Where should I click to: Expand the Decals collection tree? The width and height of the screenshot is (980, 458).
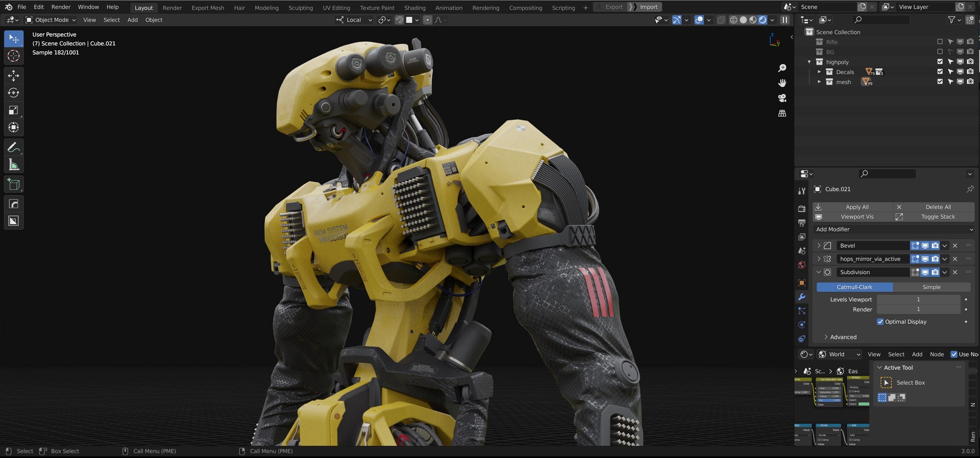[x=819, y=72]
